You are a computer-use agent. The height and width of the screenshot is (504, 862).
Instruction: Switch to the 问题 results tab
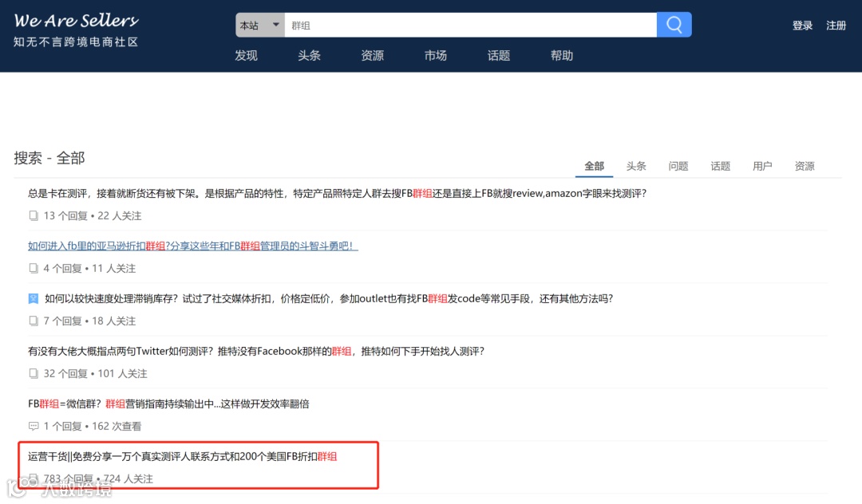678,167
